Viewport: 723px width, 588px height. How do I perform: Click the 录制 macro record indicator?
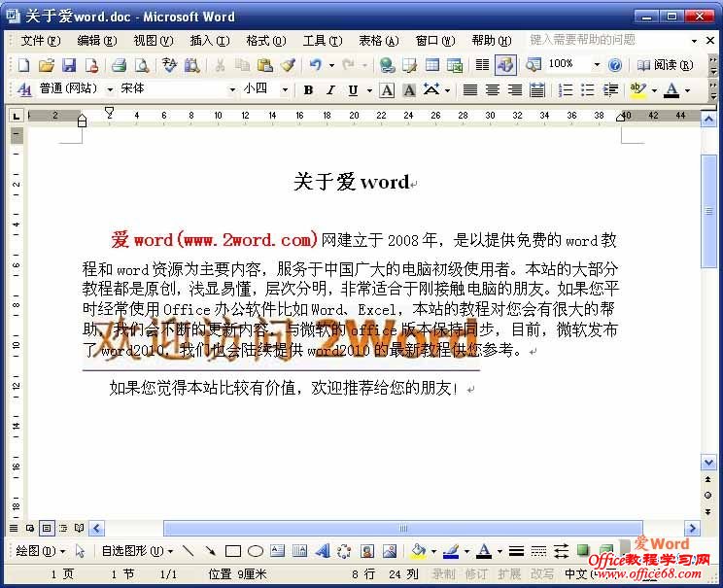coord(443,574)
